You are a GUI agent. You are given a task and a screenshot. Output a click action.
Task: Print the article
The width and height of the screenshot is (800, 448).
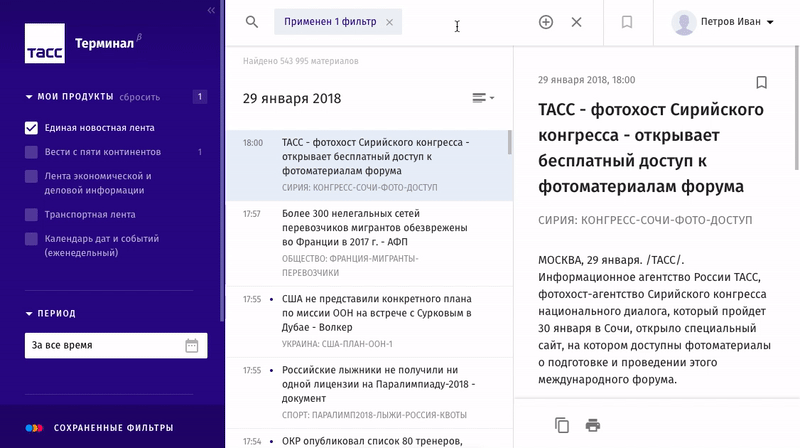tap(593, 425)
